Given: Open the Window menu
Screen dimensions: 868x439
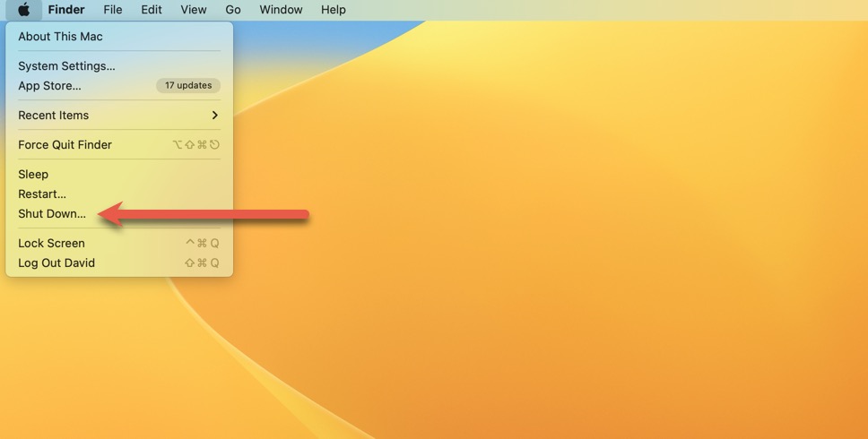Looking at the screenshot, I should tap(281, 9).
